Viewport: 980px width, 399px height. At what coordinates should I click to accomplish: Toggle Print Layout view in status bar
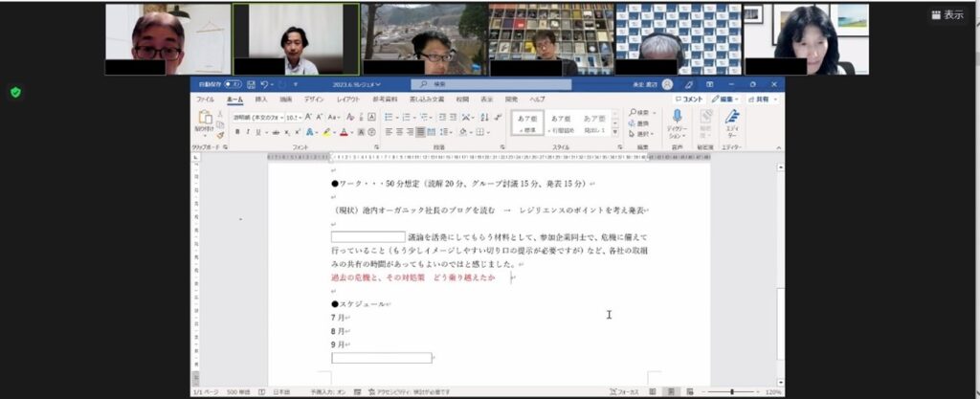(671, 391)
